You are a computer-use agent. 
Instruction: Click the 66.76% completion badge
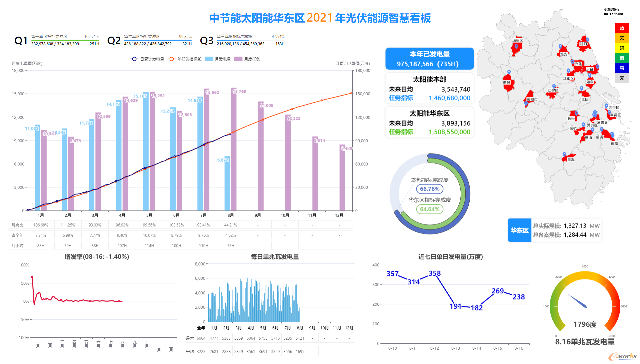[429, 189]
